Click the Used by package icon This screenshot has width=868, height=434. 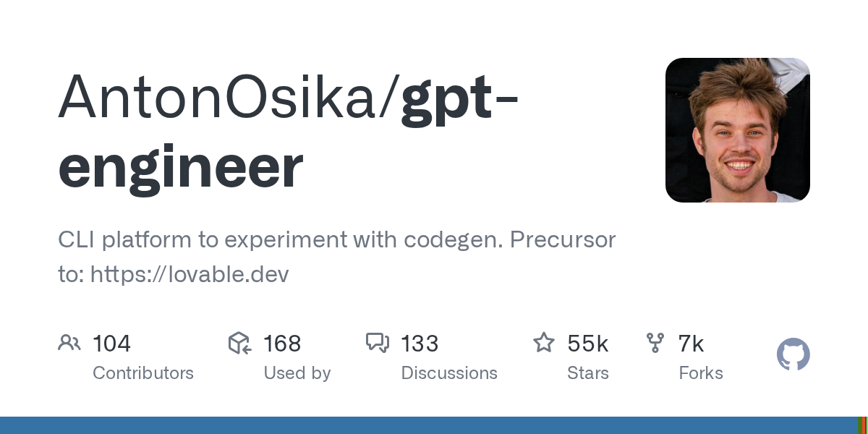click(x=239, y=343)
